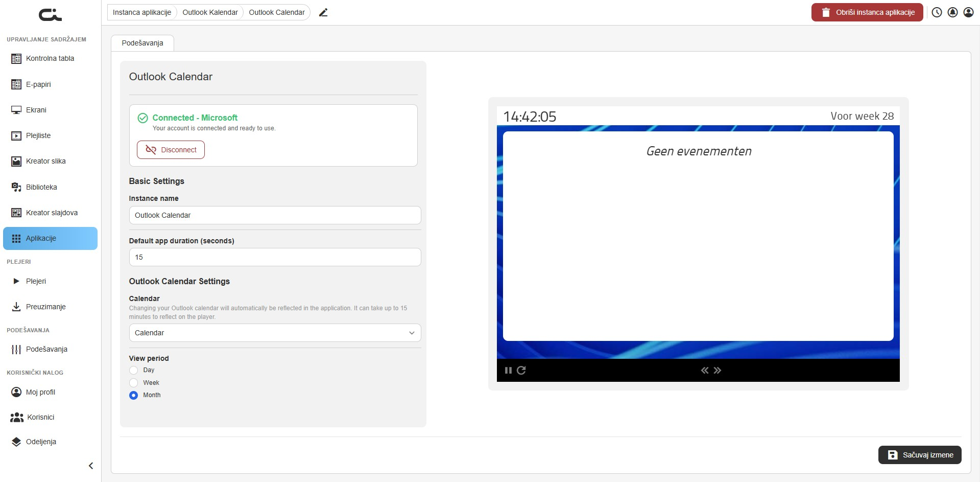Click the green connected checkmark icon
The height and width of the screenshot is (482, 980).
click(x=143, y=118)
